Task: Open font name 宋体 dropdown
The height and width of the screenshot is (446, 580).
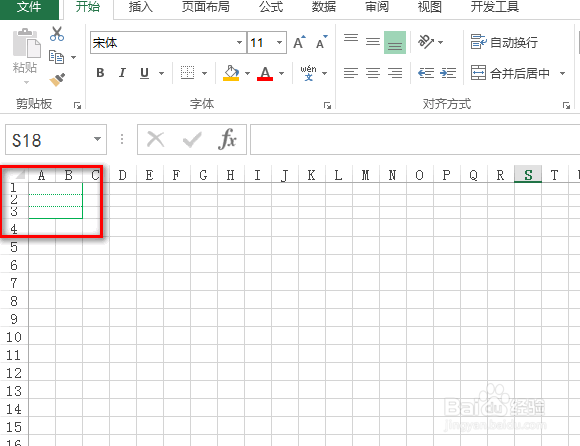Action: pyautogui.click(x=239, y=42)
